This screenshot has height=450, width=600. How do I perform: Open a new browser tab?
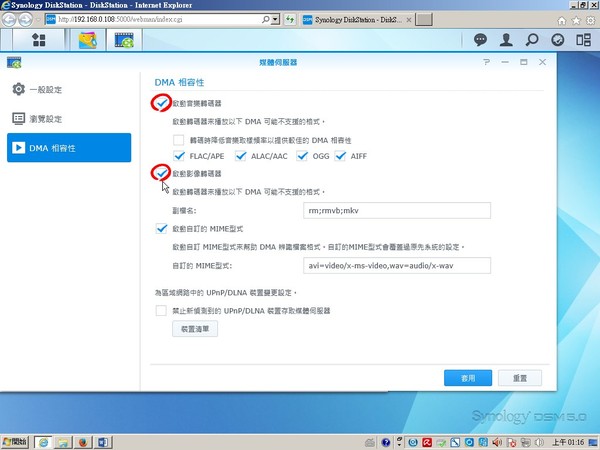pyautogui.click(x=424, y=20)
